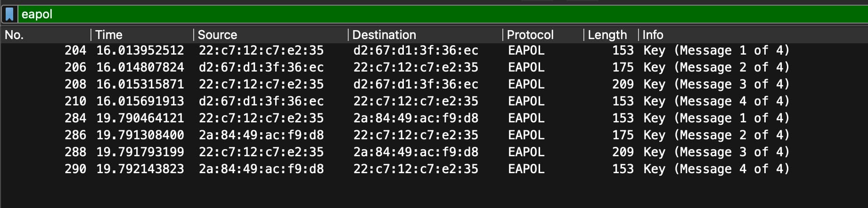
Task: Select packet number 284 row
Action: pyautogui.click(x=75, y=118)
